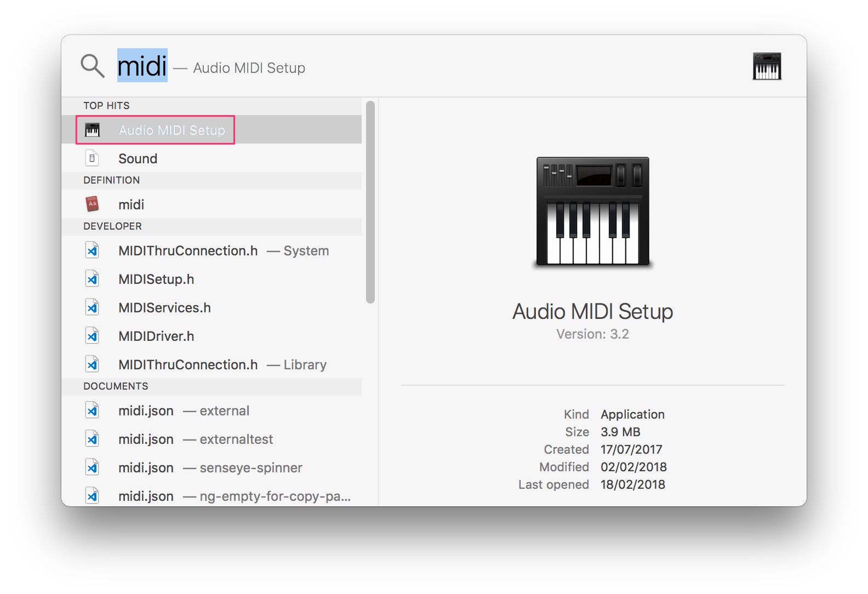Select MIDIDriver.h result
868x594 pixels.
pos(212,336)
